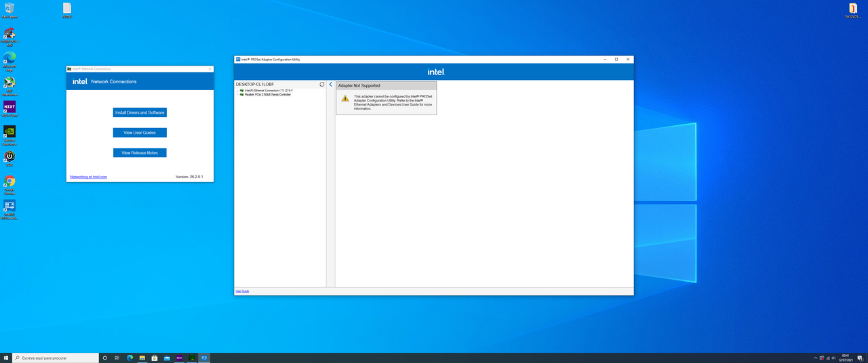Image resolution: width=868 pixels, height=363 pixels.
Task: Switch to the green Intel Network Connections taskbar icon
Action: point(192,358)
